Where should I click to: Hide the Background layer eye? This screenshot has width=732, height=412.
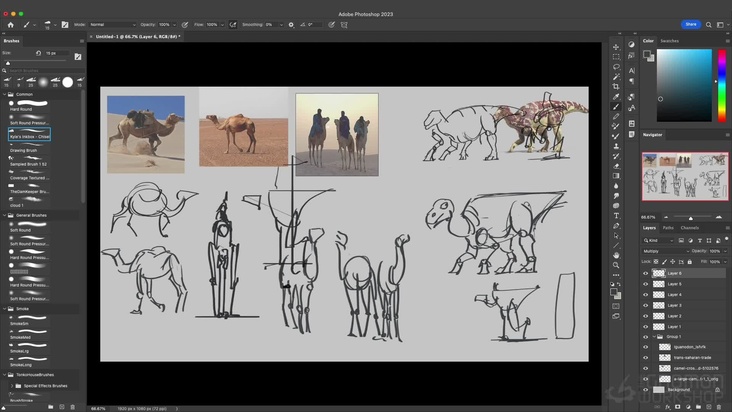[x=646, y=390]
